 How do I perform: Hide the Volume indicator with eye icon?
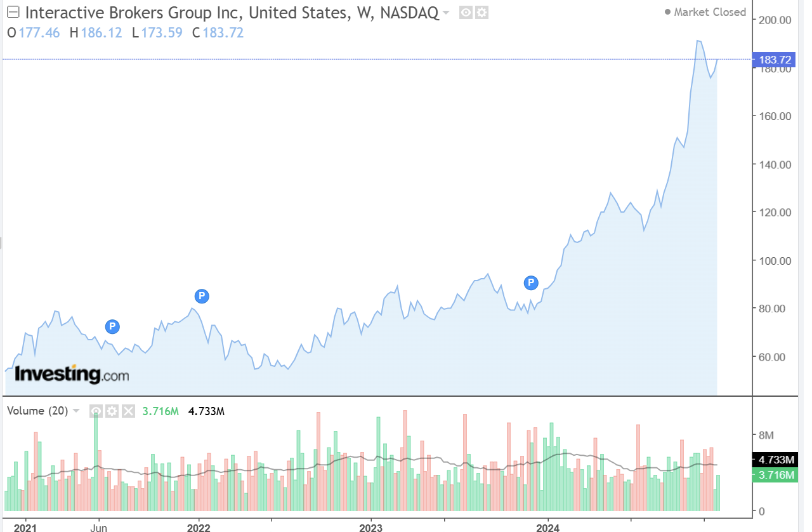[96, 411]
